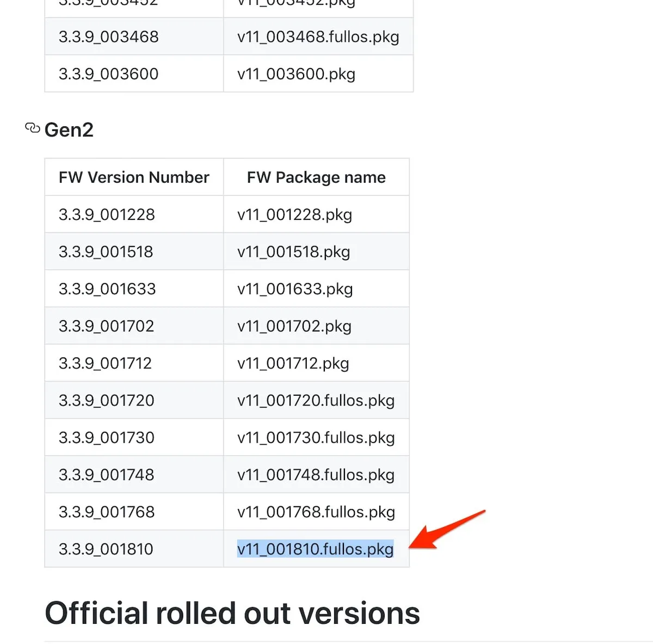Screen dimensions: 653x644
Task: Select the 3.3.9_001518 version cell
Action: click(106, 252)
